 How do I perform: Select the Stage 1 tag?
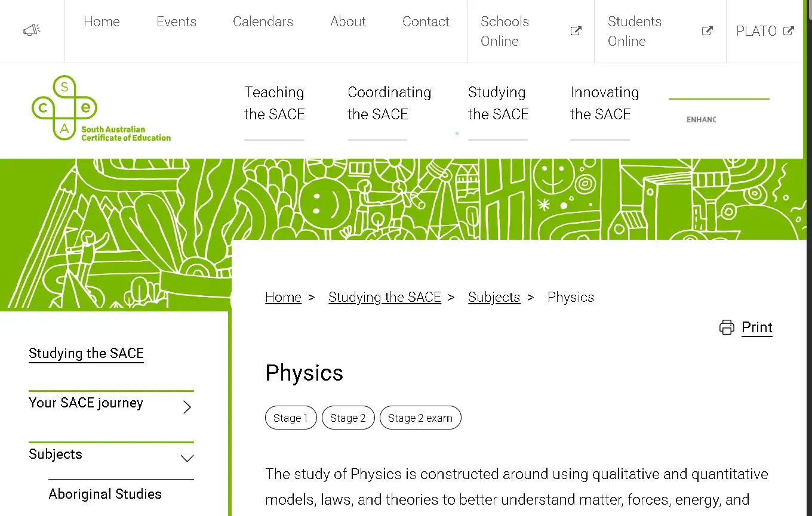click(x=291, y=418)
